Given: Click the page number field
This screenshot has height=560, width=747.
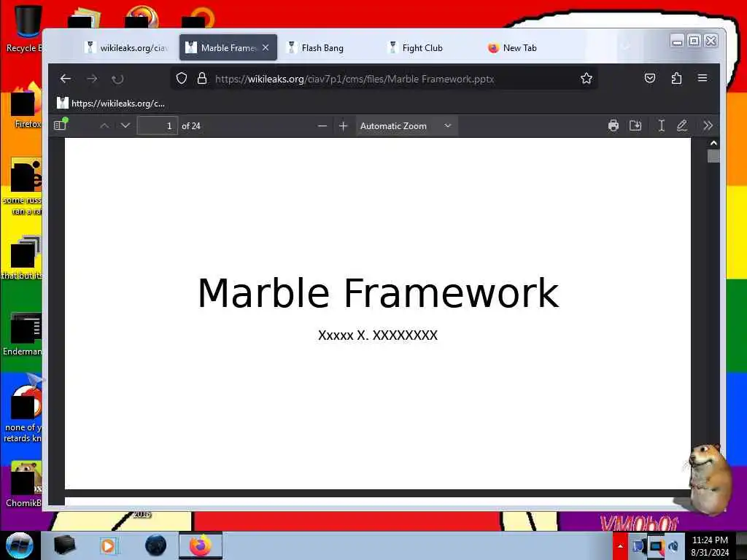Looking at the screenshot, I should (x=158, y=125).
